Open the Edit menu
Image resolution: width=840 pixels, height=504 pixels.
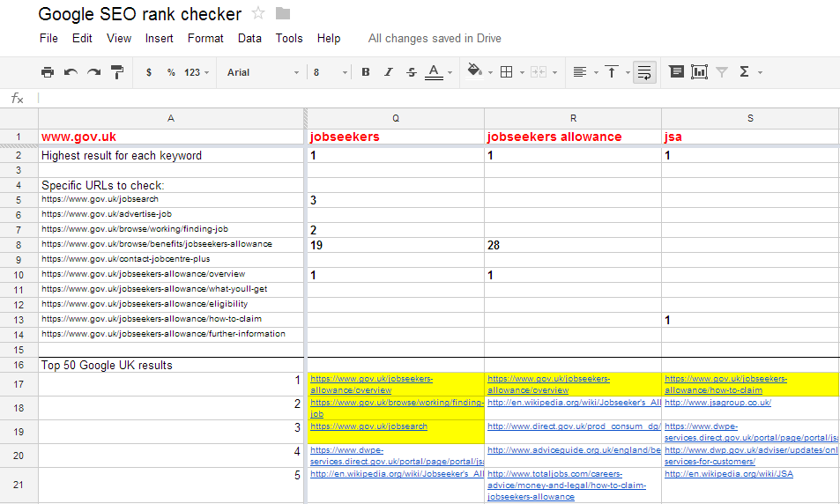[x=82, y=39]
